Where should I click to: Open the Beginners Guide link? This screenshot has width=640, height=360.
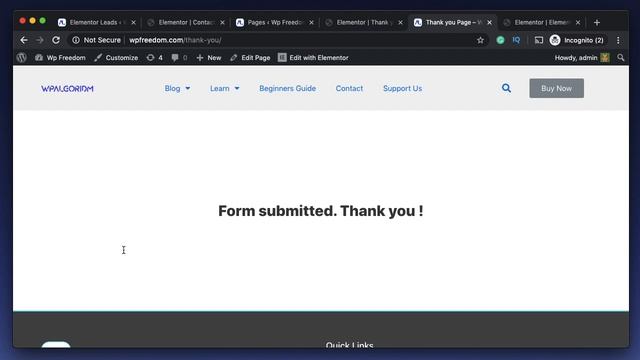tap(287, 88)
